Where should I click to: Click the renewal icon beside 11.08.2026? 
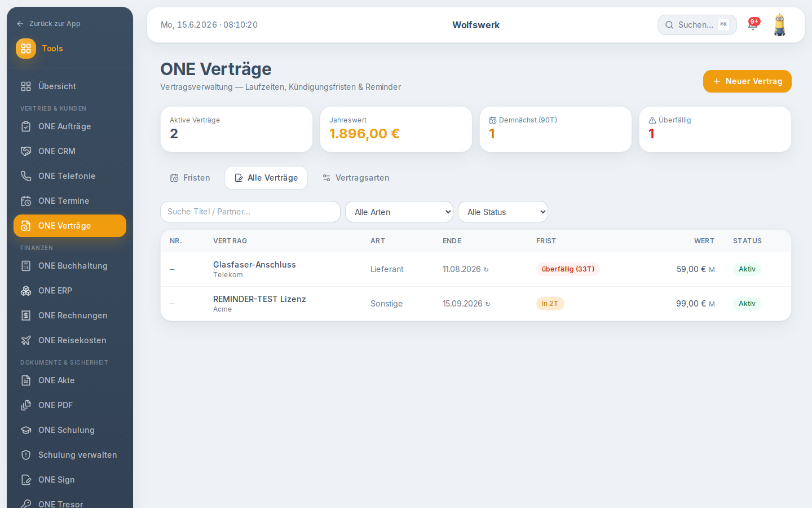tap(486, 270)
